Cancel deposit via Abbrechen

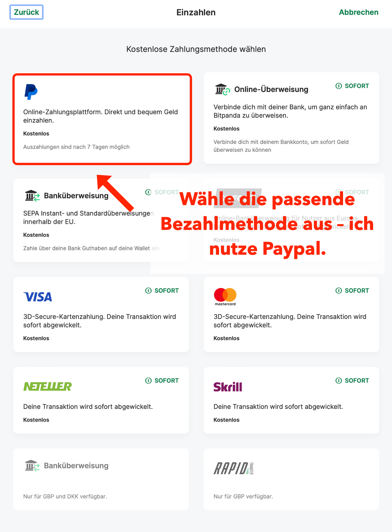tap(359, 12)
